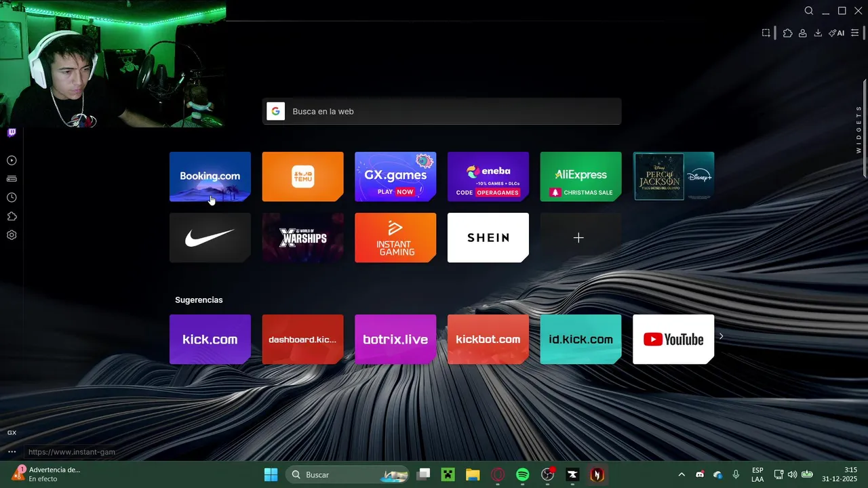The image size is (868, 488).
Task: Open the Advertencia de... weather alert widget
Action: pos(46,474)
